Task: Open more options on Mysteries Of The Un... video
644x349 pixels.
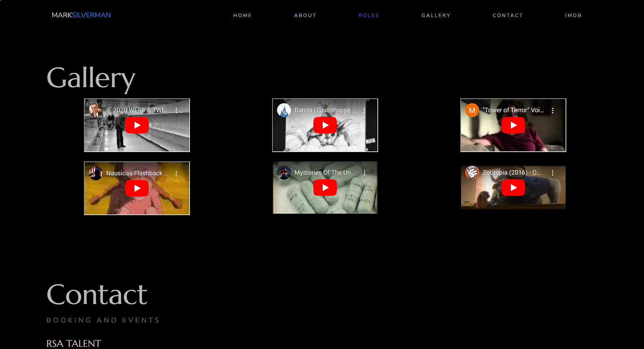Action: pos(365,173)
